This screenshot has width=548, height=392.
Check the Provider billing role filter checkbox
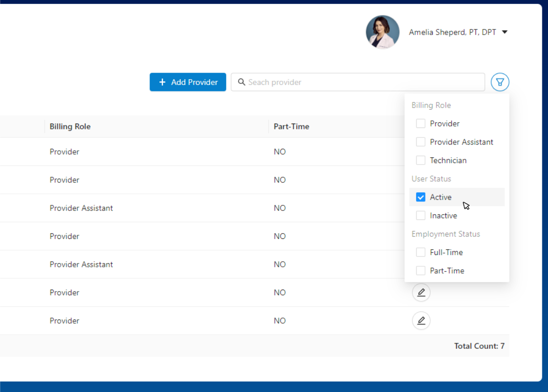point(420,124)
